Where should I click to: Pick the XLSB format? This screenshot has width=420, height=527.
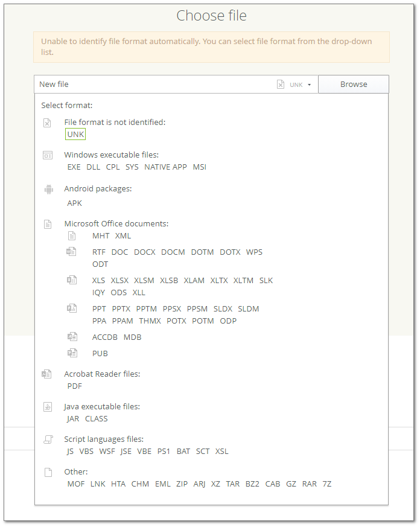click(169, 280)
